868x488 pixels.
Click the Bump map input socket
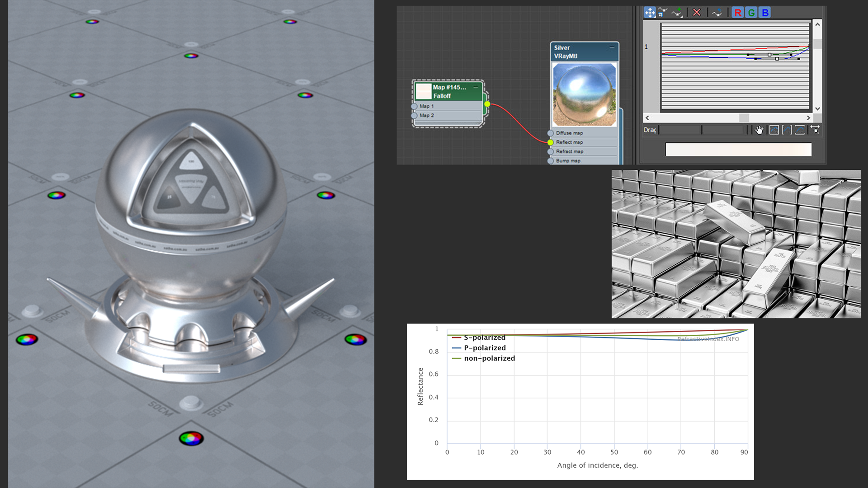[x=550, y=161]
